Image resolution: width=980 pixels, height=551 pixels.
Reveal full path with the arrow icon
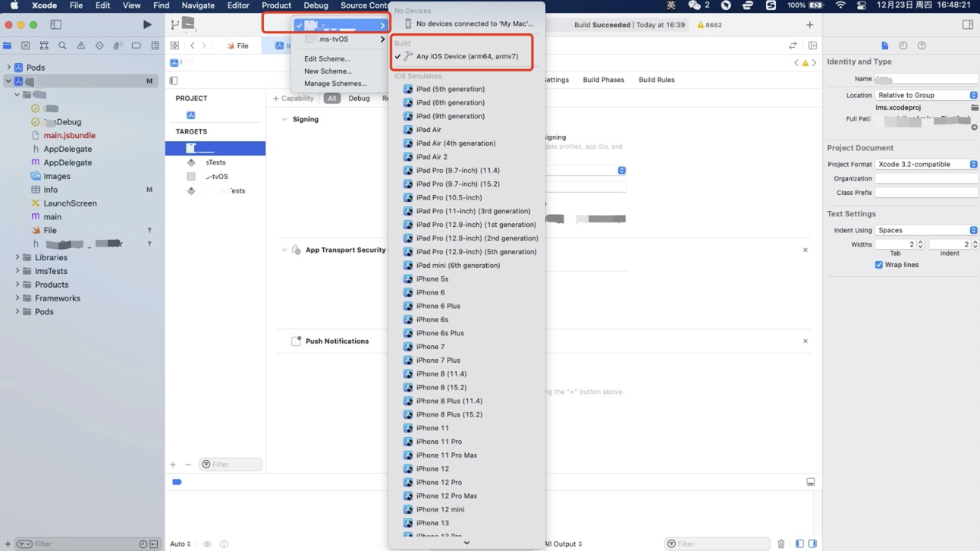click(x=975, y=127)
